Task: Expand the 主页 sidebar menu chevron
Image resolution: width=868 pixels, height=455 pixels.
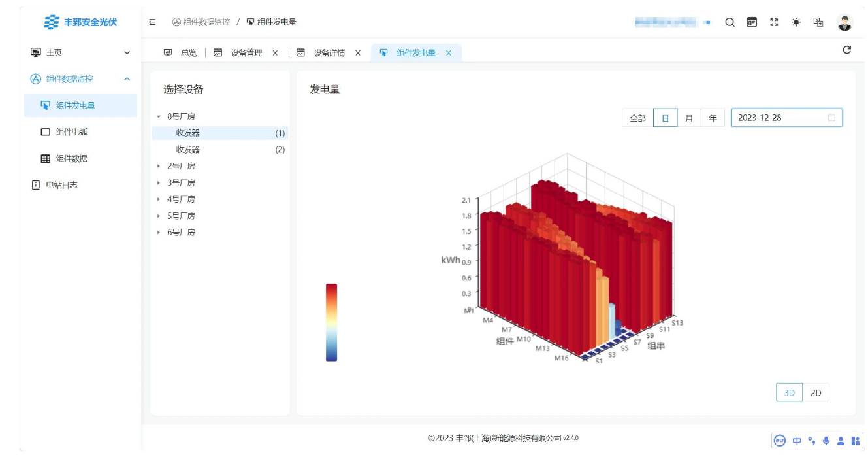Action: click(127, 52)
